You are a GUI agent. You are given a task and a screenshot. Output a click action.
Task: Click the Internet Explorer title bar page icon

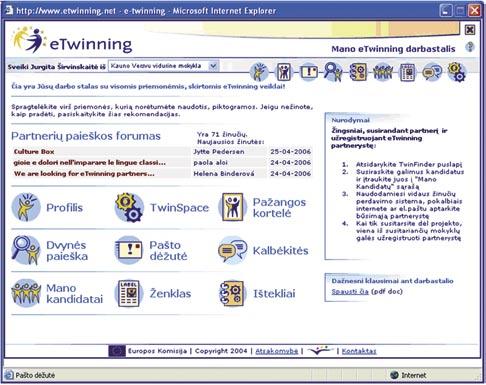[9, 10]
